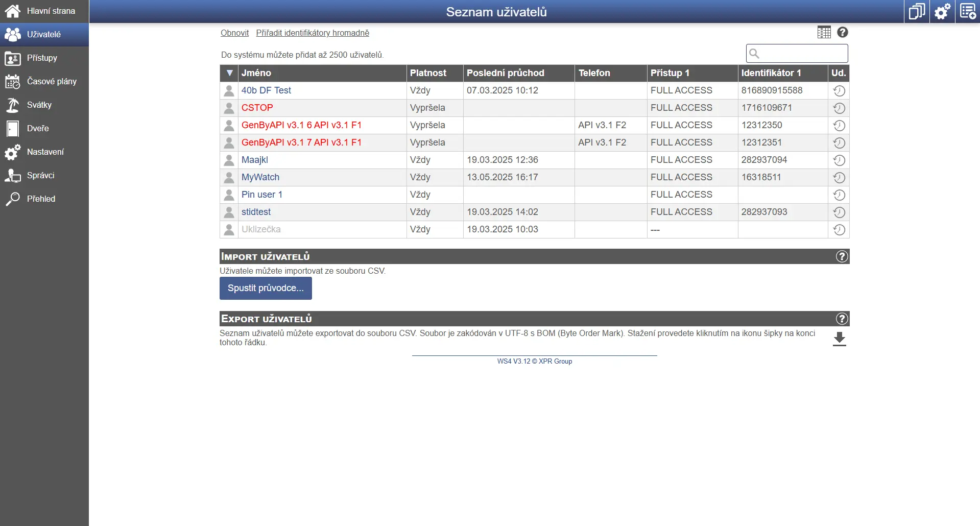
Task: Go to Dveře sidebar section
Action: pos(38,128)
